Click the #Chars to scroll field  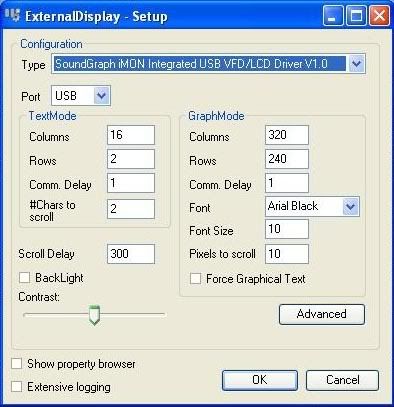tap(131, 209)
